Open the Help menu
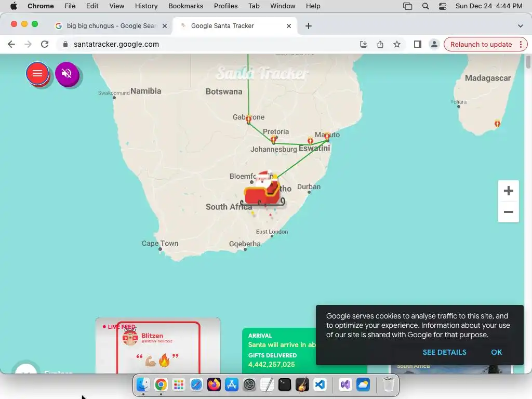 (x=313, y=6)
